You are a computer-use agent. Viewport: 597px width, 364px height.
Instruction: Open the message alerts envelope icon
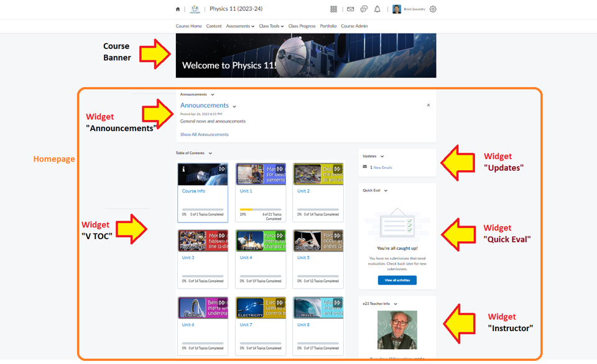point(351,9)
